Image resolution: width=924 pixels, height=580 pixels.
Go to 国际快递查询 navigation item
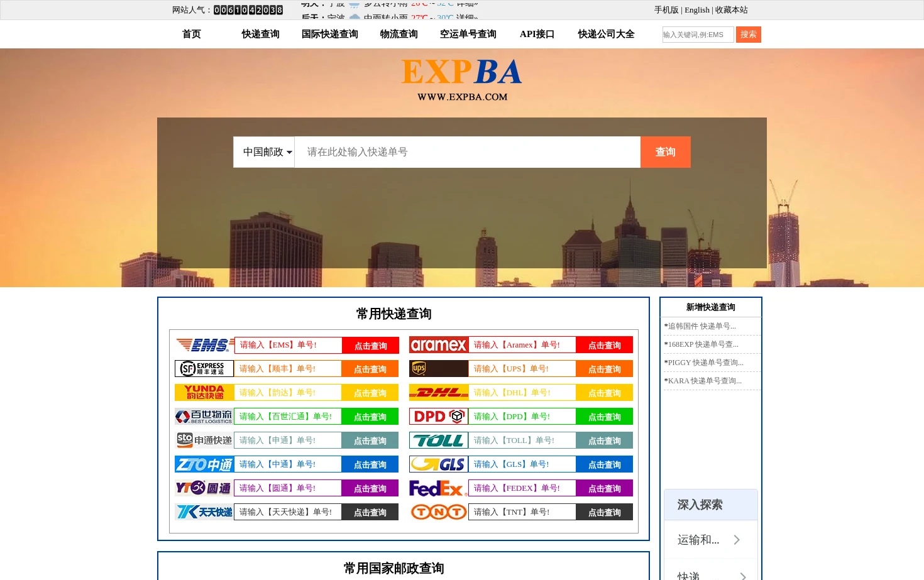point(330,34)
